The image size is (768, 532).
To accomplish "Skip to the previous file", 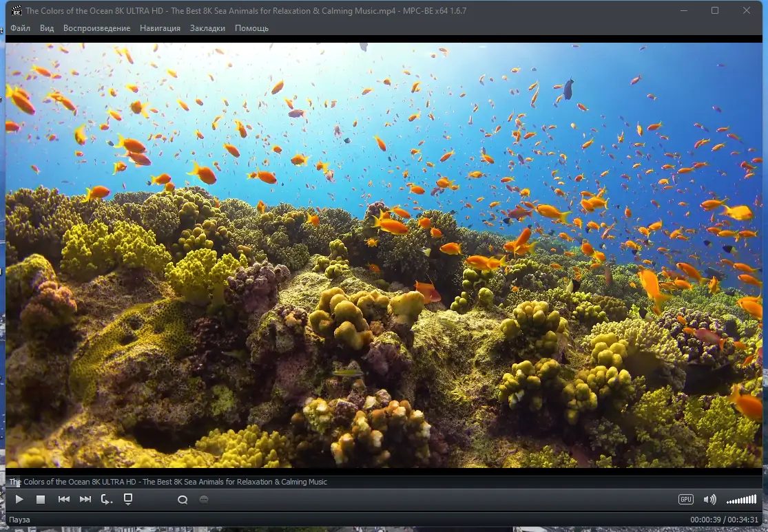I will click(x=64, y=500).
